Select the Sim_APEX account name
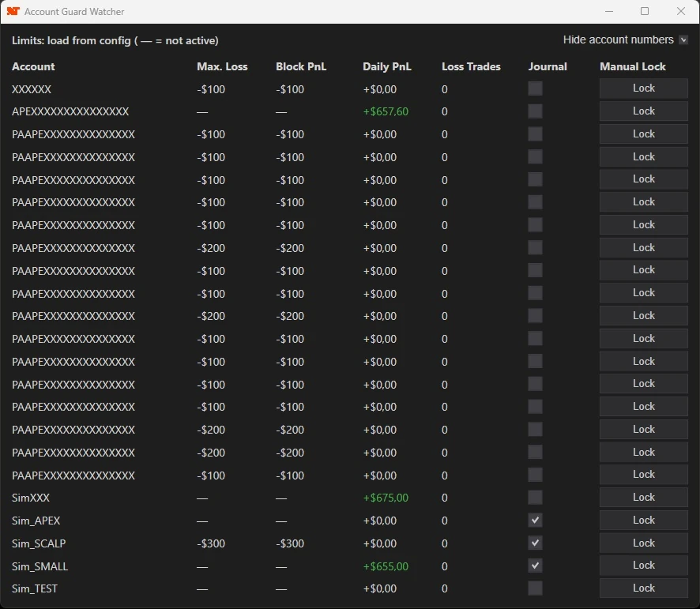This screenshot has height=609, width=700. (36, 521)
